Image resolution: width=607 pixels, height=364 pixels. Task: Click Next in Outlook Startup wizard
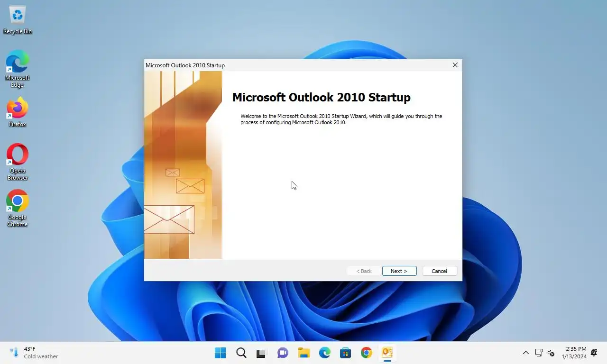399,271
